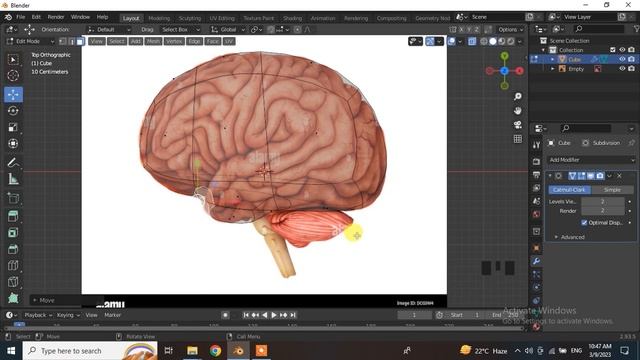Enable edge select mode
The image size is (640, 360).
pos(71,41)
